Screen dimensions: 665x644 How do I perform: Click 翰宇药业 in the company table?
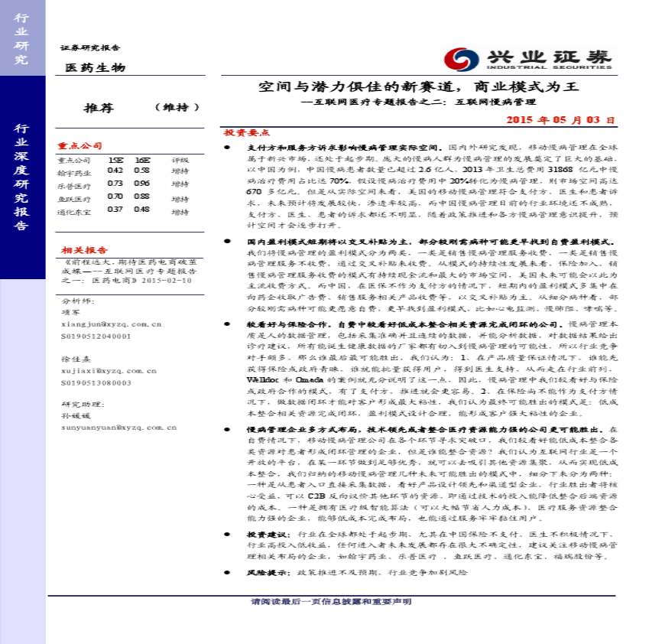(x=74, y=173)
